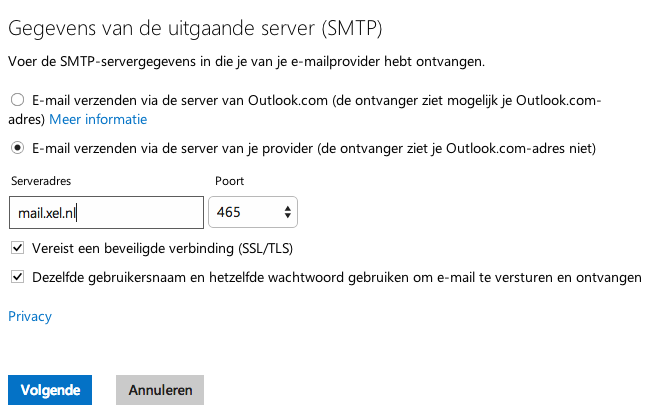Select the Outlook.com server radio button
This screenshot has width=659, height=413.
pos(17,100)
